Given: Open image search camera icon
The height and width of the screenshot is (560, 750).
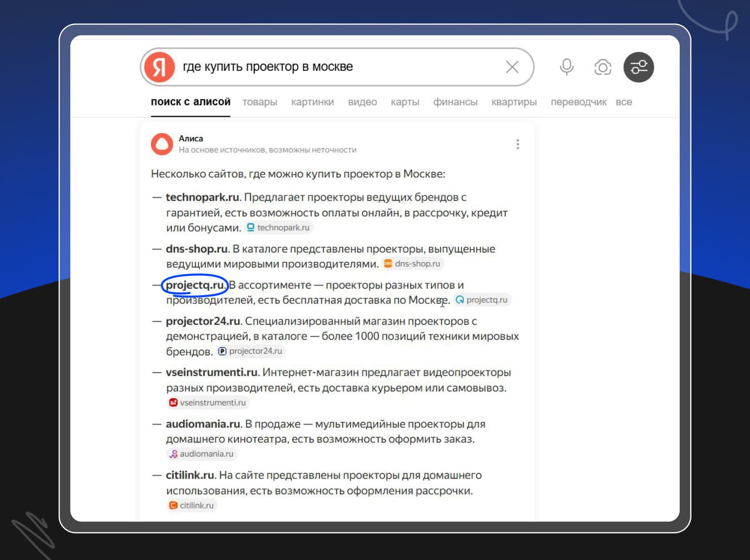Looking at the screenshot, I should pyautogui.click(x=602, y=67).
